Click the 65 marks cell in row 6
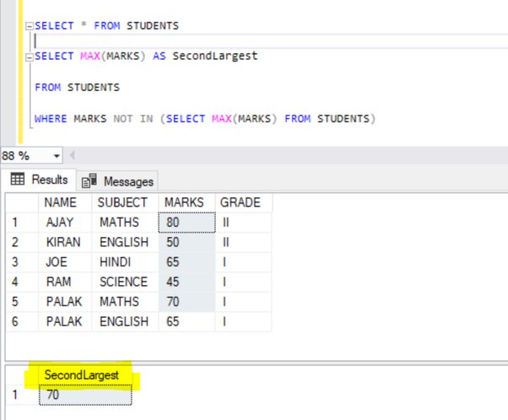This screenshot has height=420, width=508. click(186, 321)
